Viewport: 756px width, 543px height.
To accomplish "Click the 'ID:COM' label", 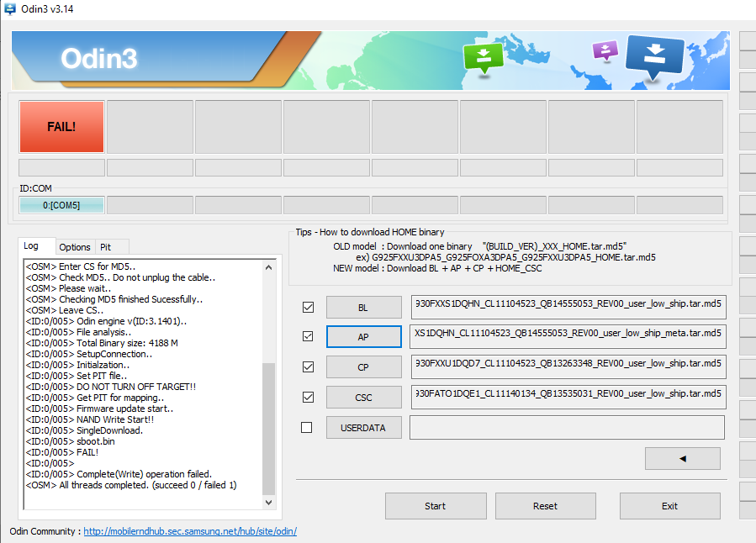I will (x=35, y=188).
